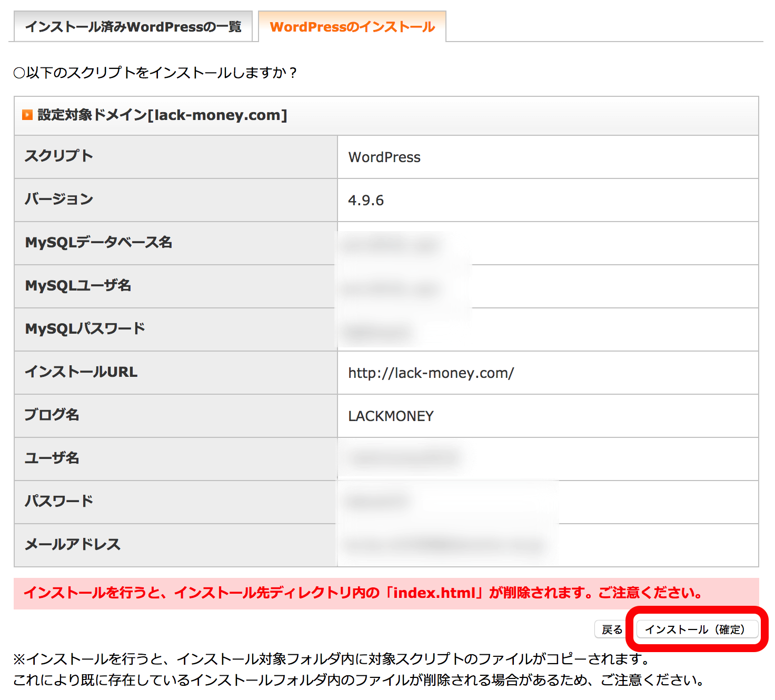The image size is (775, 700).
Task: Click the orange arrow icon beside 設定対象ドメイン
Action: tap(27, 115)
